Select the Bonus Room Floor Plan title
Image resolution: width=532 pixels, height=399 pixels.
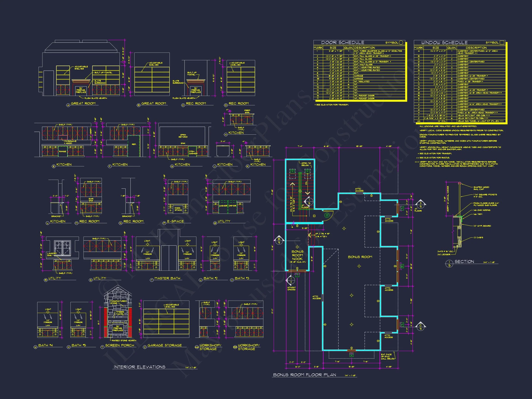click(x=305, y=375)
